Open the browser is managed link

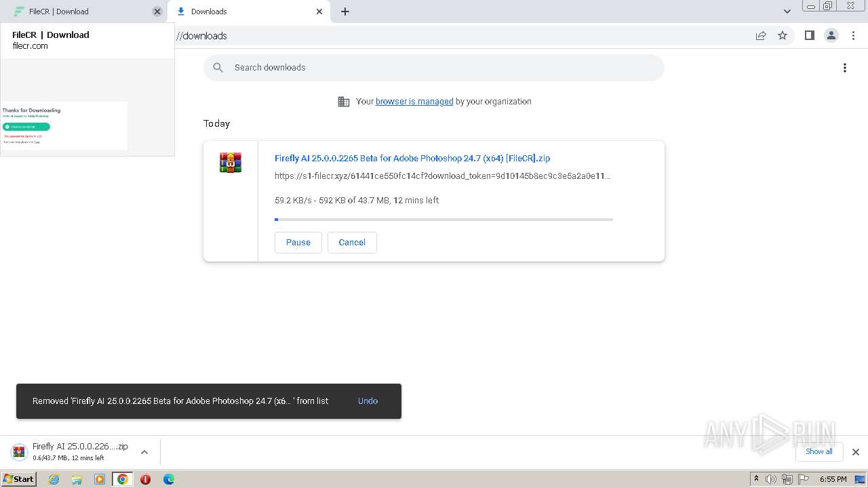(x=414, y=102)
